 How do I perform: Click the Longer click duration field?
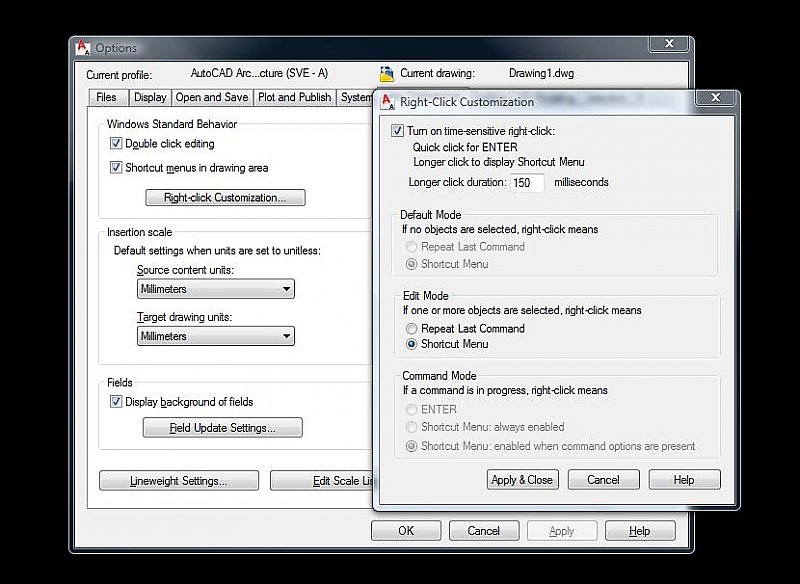tap(527, 183)
